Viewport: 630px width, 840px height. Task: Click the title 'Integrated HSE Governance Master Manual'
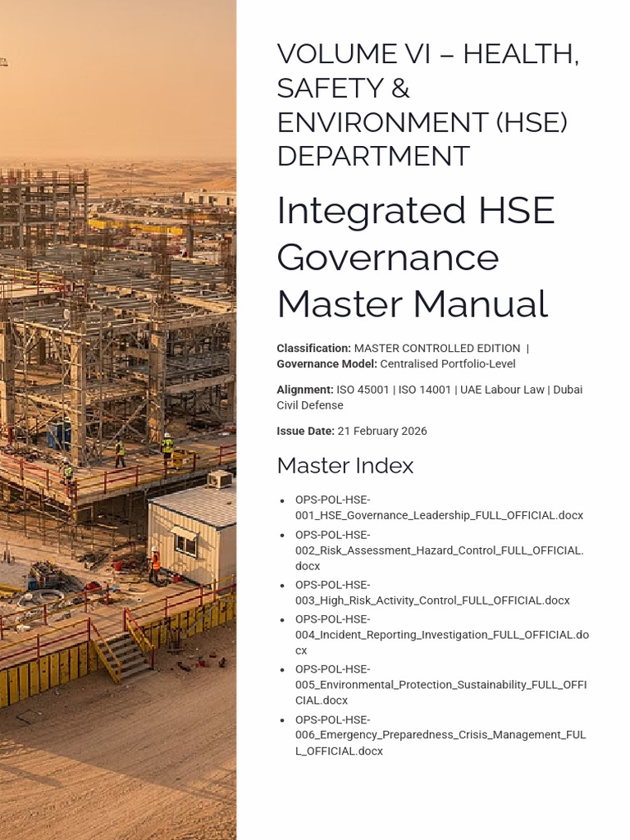416,257
